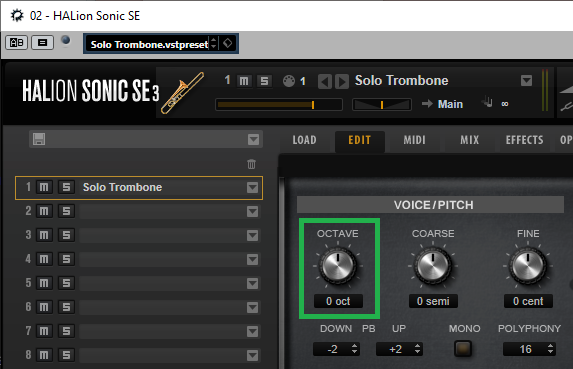
Task: Open dropdown for empty slot 5
Action: point(253,284)
